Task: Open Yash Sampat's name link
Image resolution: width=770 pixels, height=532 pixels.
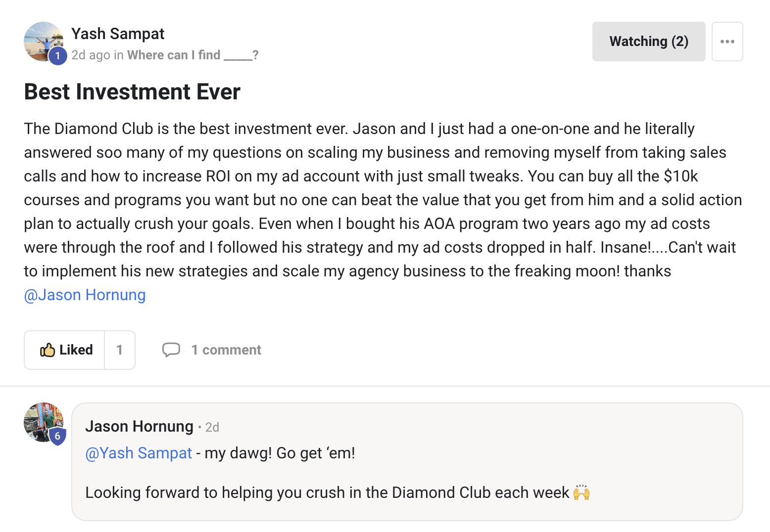Action: point(118,34)
